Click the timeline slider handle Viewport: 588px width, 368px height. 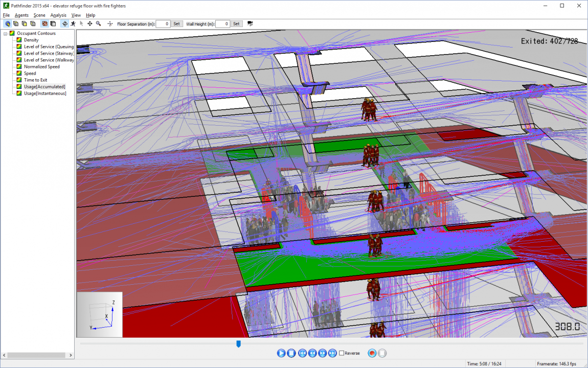238,343
